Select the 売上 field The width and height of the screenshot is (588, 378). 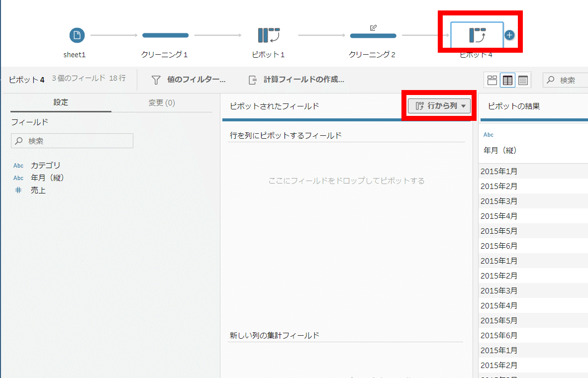38,190
